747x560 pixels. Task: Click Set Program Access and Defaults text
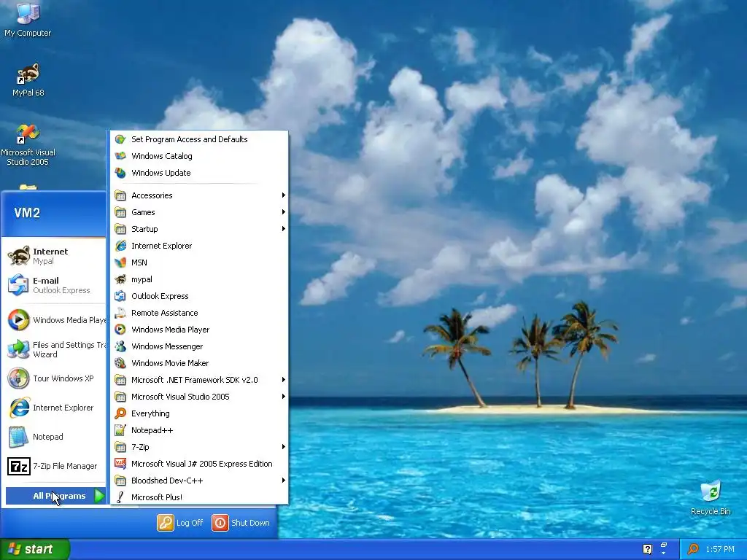tap(189, 139)
